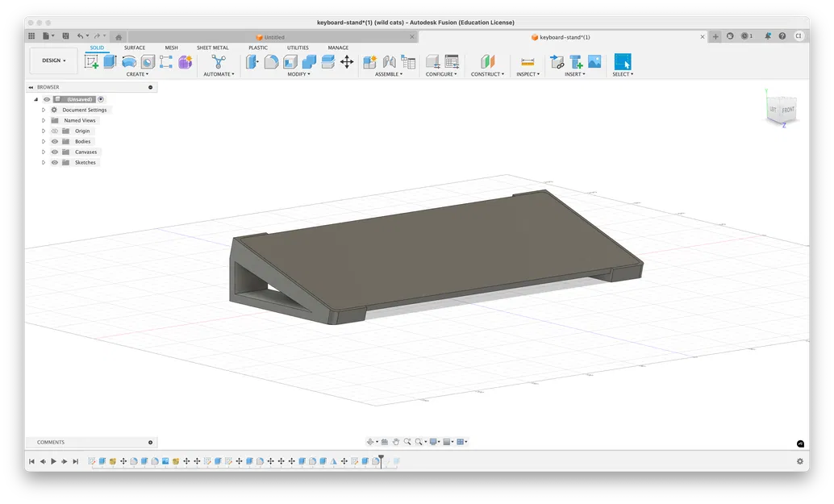
Task: Expand the Bodies tree node
Action: pos(44,141)
